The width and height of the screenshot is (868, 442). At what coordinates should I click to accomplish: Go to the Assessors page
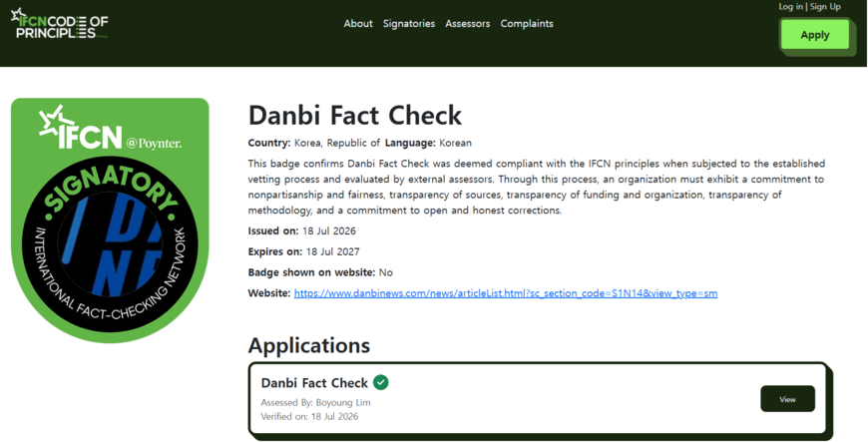pos(468,24)
